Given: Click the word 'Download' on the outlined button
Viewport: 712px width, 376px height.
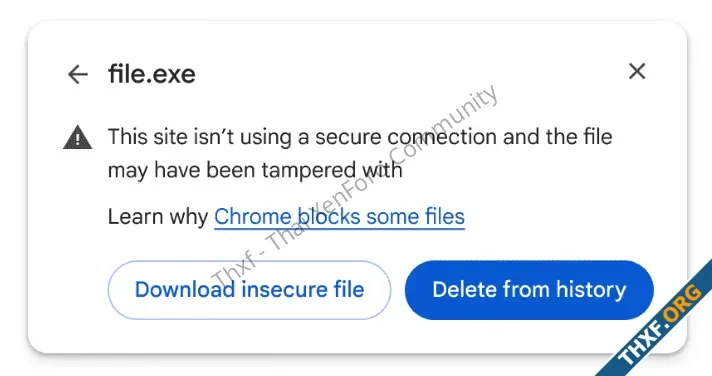Looking at the screenshot, I should (x=185, y=290).
